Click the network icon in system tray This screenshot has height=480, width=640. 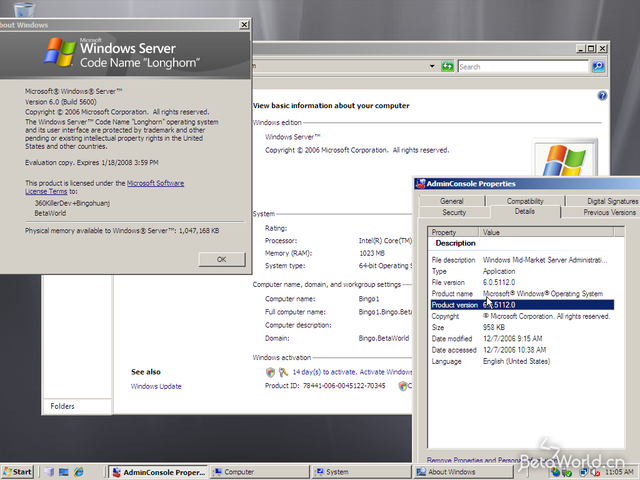[x=584, y=472]
